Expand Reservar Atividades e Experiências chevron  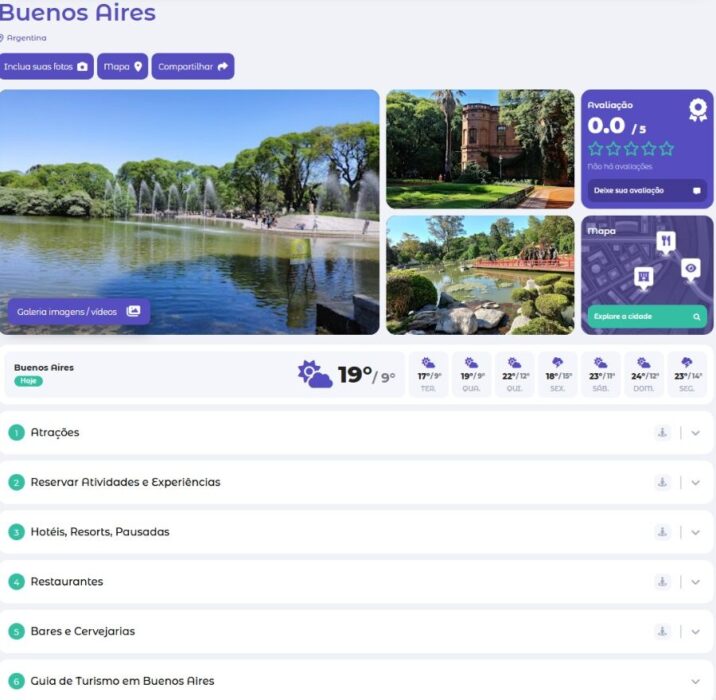pos(696,483)
